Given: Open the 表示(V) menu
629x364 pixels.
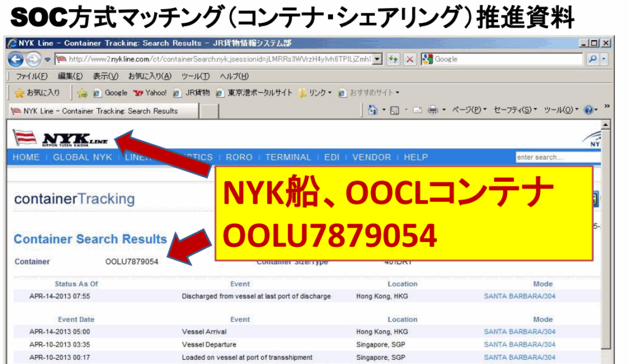Looking at the screenshot, I should coord(106,76).
